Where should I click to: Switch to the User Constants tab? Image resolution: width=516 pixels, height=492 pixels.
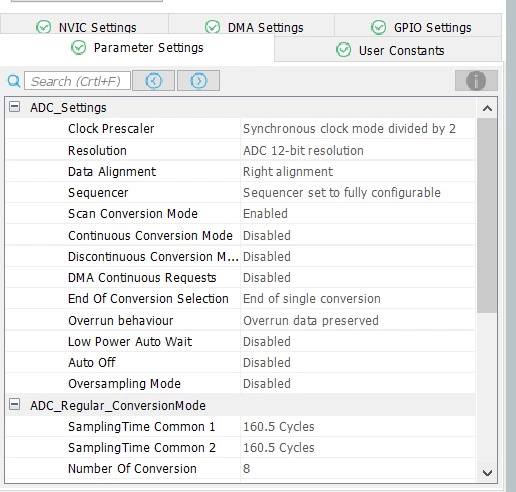coord(388,50)
